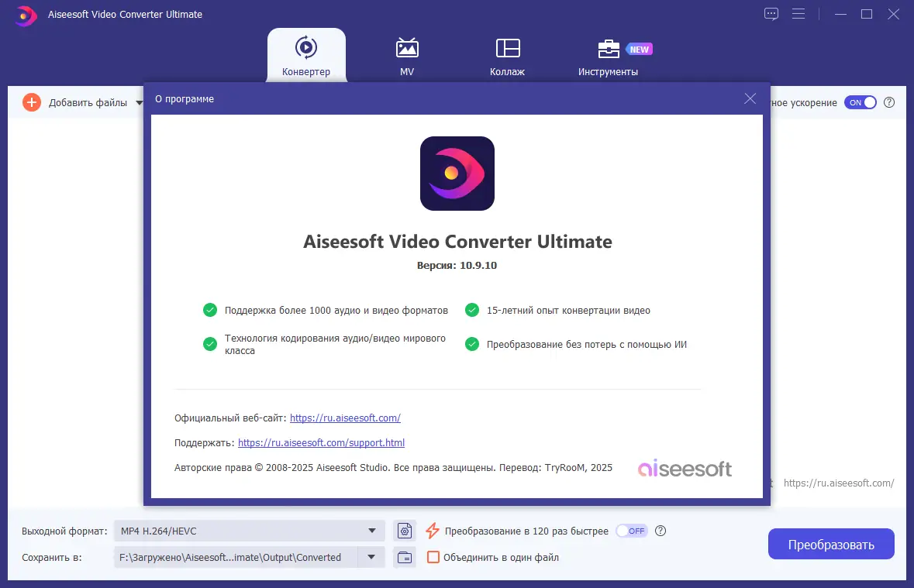Viewport: 914px width, 588px height.
Task: Close the О программе dialog
Action: (x=750, y=98)
